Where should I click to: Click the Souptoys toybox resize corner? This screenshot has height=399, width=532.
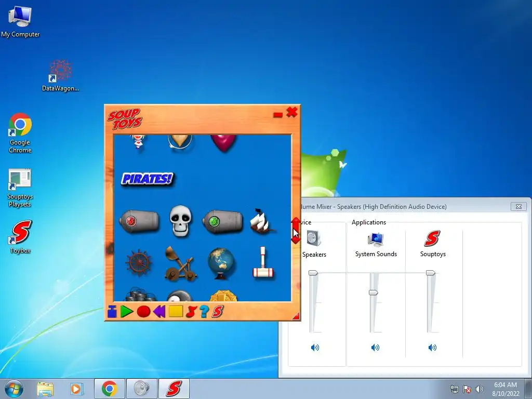pos(296,316)
